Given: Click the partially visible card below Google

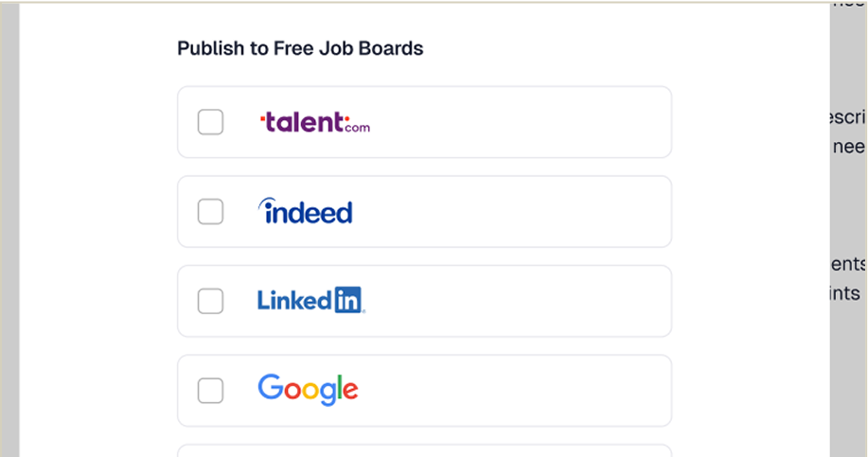Looking at the screenshot, I should click(x=425, y=451).
